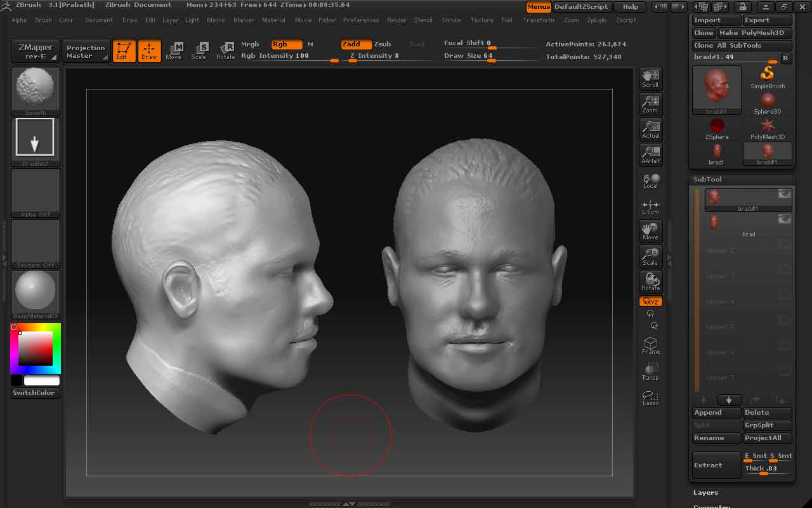The width and height of the screenshot is (812, 508).
Task: Choose the ZSphere tool icon
Action: click(x=717, y=128)
